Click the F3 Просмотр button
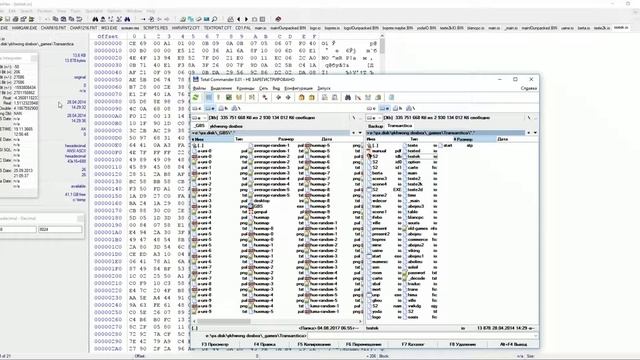The width and height of the screenshot is (640, 360). [215, 344]
